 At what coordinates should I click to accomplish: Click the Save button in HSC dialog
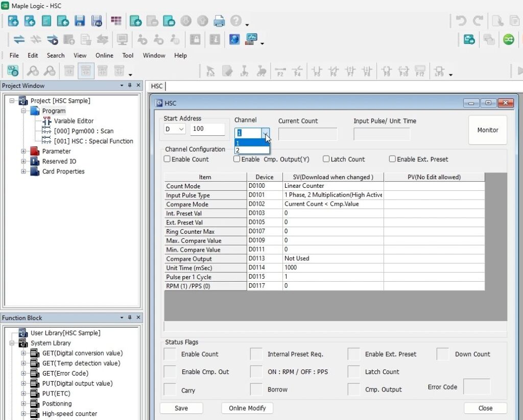point(181,408)
